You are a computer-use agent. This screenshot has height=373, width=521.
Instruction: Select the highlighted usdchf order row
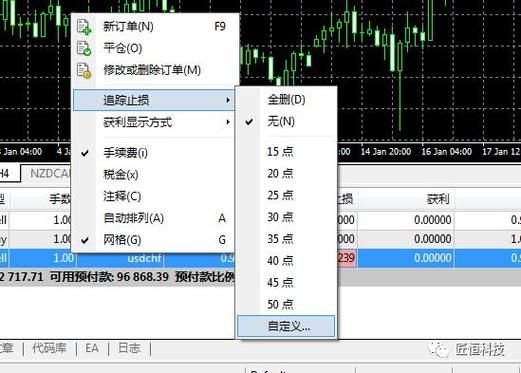point(260,258)
